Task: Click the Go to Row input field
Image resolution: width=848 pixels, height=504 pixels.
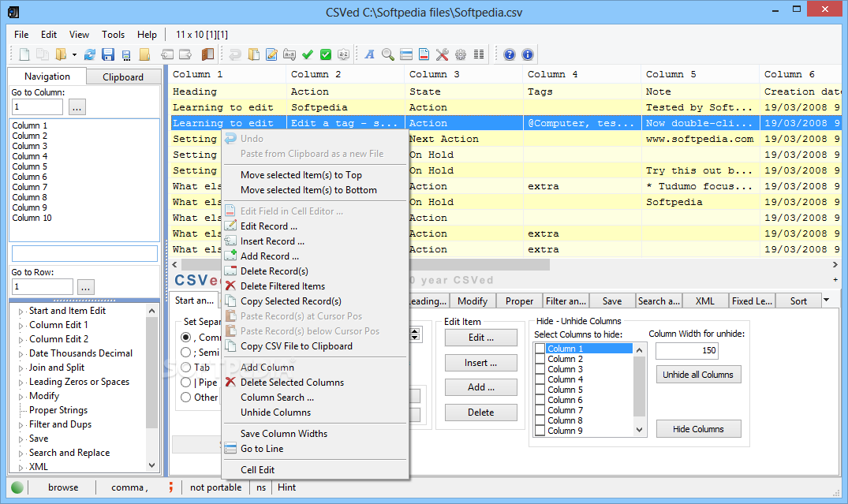Action: click(x=43, y=287)
